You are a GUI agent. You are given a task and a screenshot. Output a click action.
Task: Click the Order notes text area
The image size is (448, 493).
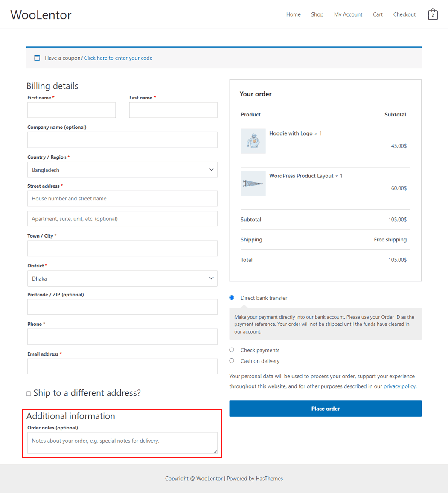122,443
